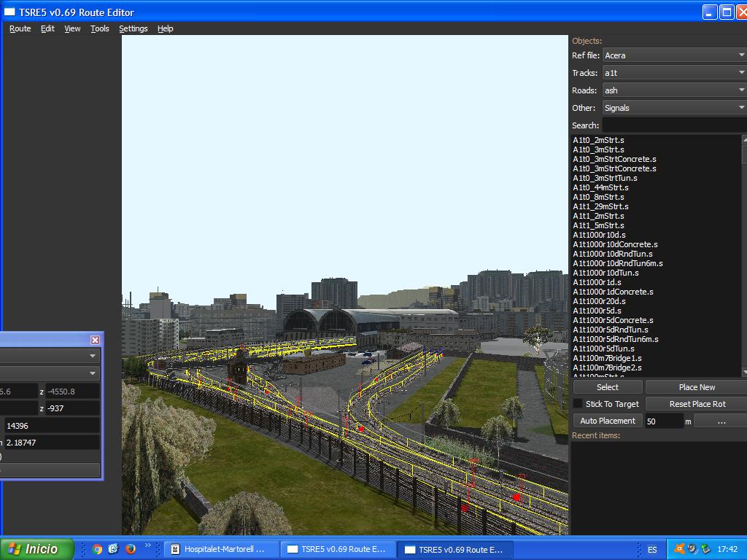Image resolution: width=747 pixels, height=560 pixels.
Task: Open the Ref file dropdown showing Acera
Action: point(674,55)
